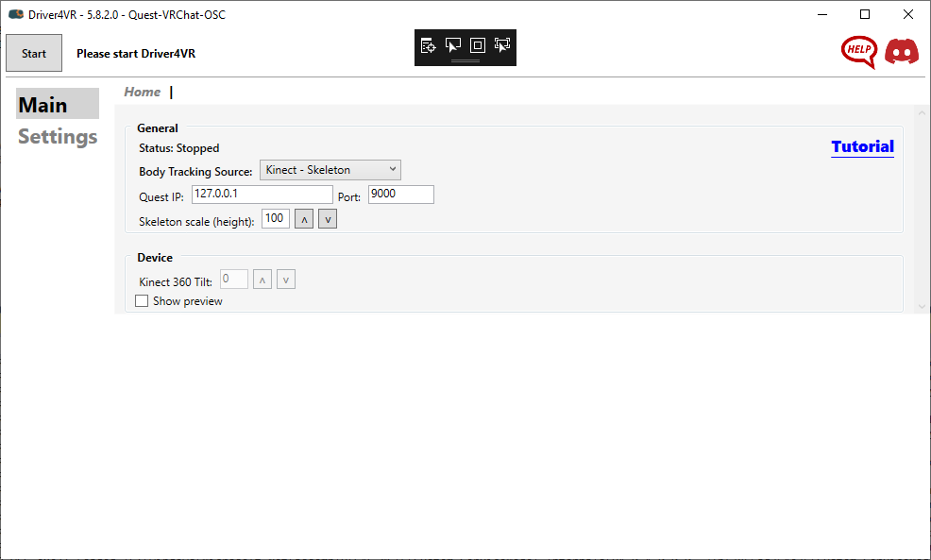The height and width of the screenshot is (560, 931).
Task: Increase the skeleton scale height with the up arrow
Action: pyautogui.click(x=304, y=219)
